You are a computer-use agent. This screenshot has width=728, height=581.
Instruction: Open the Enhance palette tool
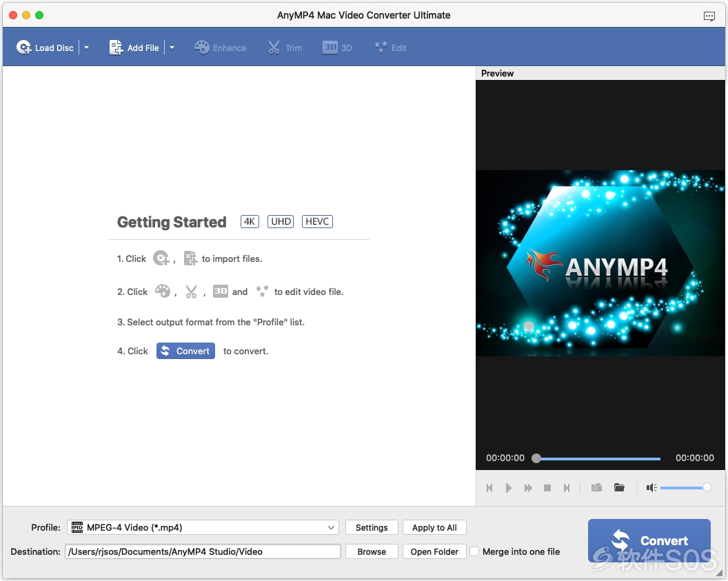pos(220,48)
